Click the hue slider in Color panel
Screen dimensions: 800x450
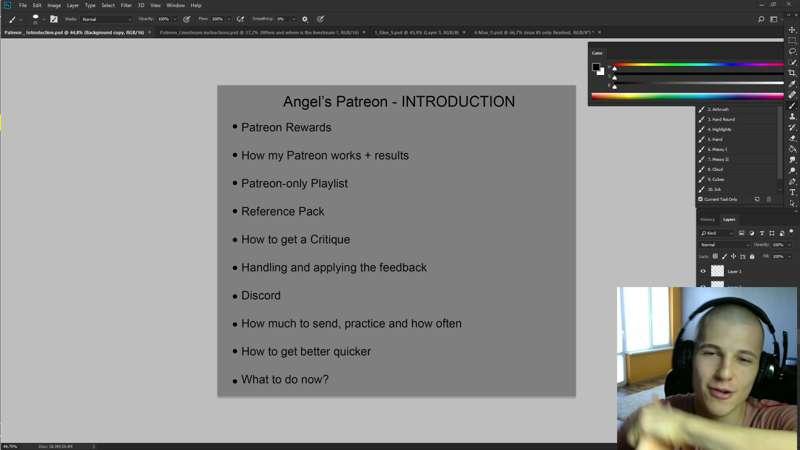point(699,65)
